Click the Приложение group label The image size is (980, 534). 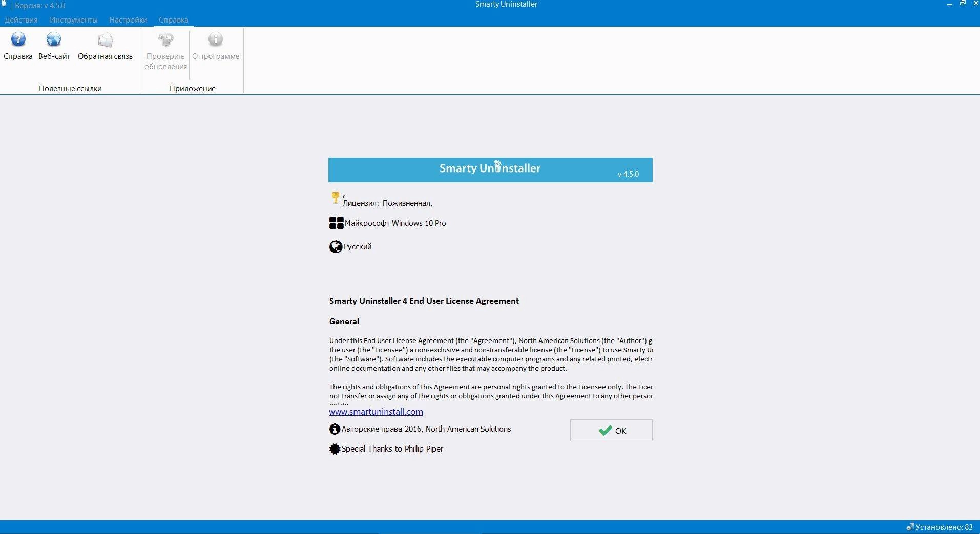(x=193, y=89)
